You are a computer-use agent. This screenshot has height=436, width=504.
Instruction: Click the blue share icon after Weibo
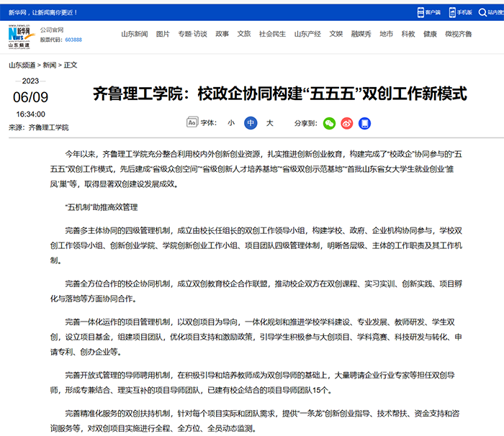pos(365,123)
